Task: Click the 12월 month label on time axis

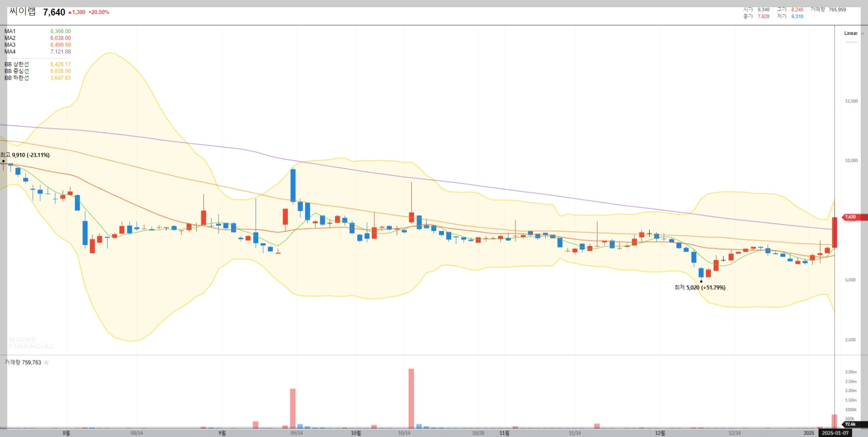Action: [x=660, y=433]
